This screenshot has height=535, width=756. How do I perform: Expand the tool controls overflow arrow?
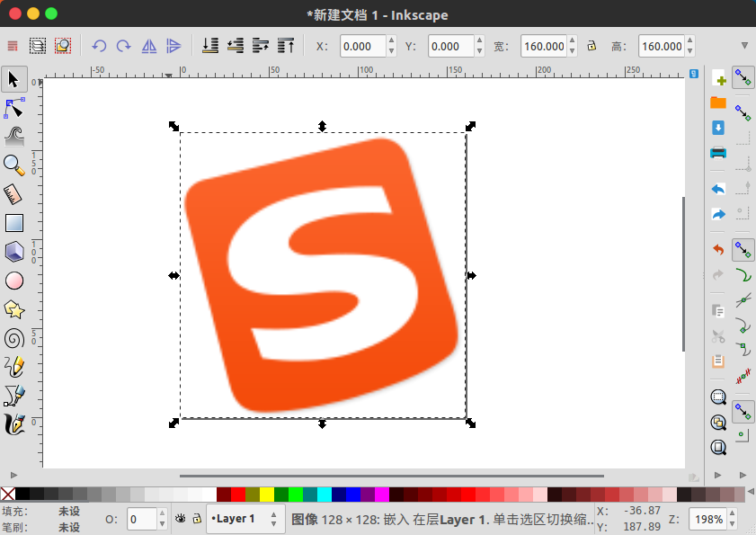[744, 46]
